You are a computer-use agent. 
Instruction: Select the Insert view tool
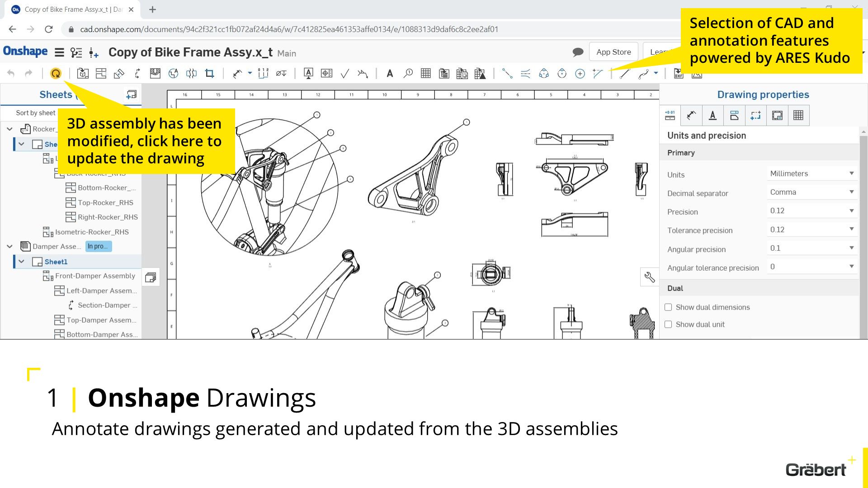[x=83, y=73]
